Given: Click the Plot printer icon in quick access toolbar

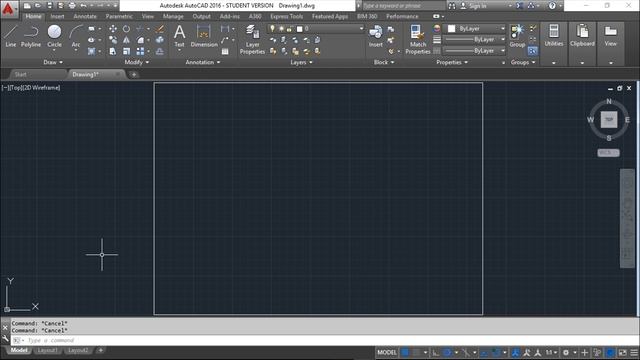Looking at the screenshot, I should [x=72, y=6].
